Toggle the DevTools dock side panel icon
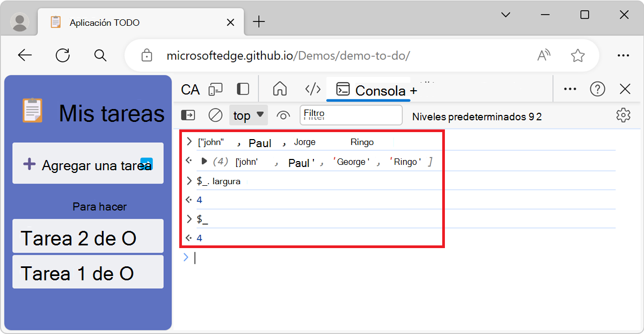 coord(243,89)
